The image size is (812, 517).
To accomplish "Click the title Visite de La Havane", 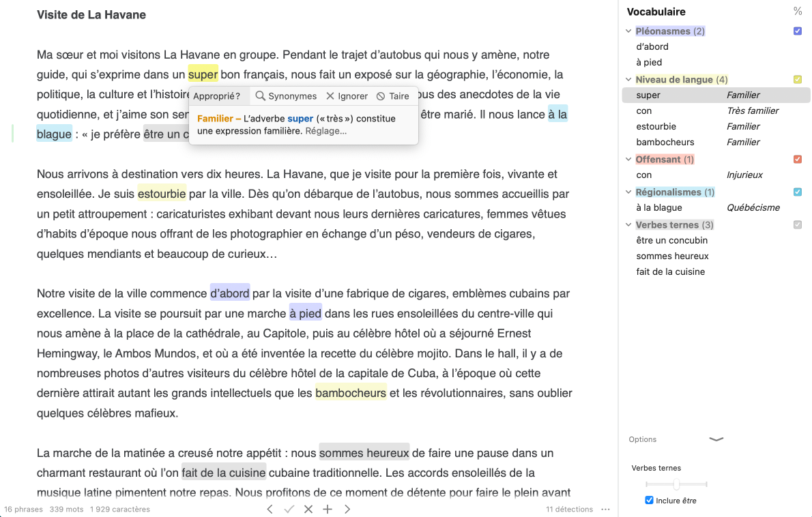I will coord(91,14).
